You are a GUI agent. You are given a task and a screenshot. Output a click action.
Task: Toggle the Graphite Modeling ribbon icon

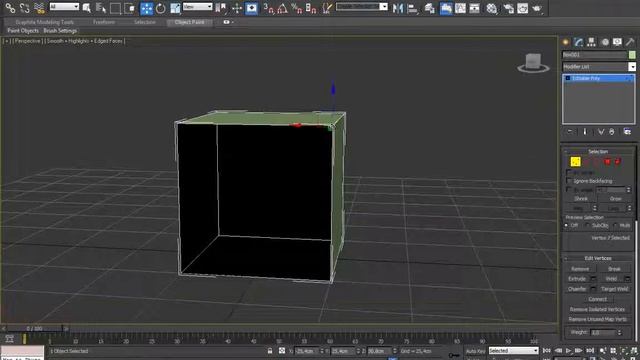click(446, 8)
